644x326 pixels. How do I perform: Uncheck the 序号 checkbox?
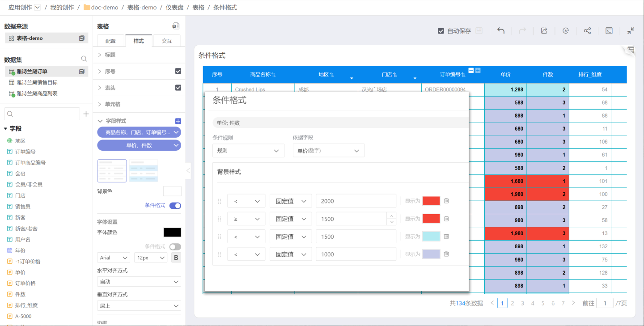(178, 71)
